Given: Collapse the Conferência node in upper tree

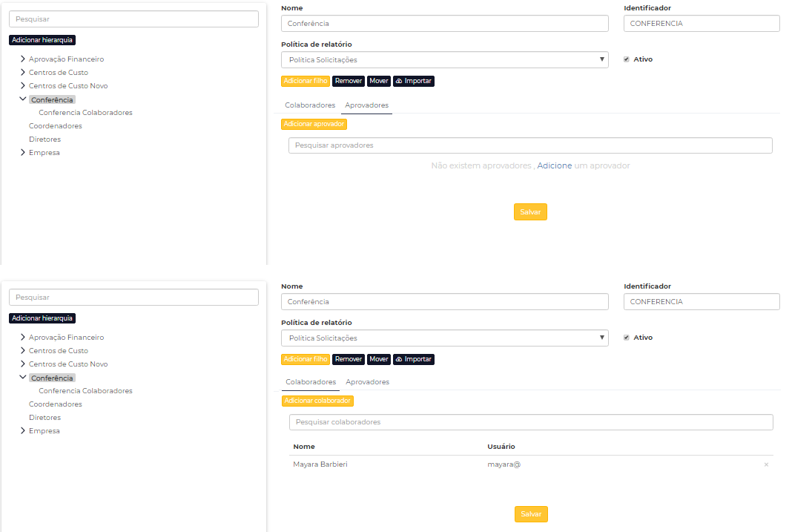Looking at the screenshot, I should 23,99.
